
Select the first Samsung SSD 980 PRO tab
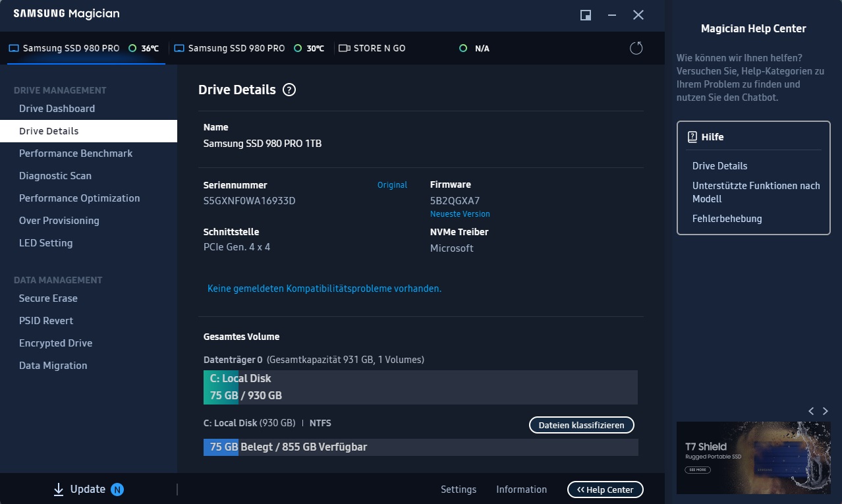(x=86, y=48)
